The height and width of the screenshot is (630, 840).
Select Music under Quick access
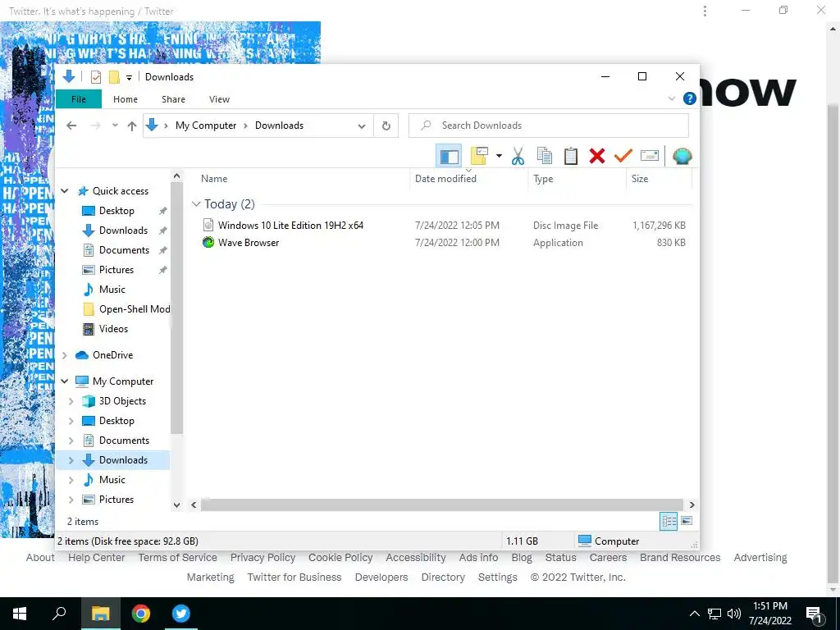[x=112, y=290]
